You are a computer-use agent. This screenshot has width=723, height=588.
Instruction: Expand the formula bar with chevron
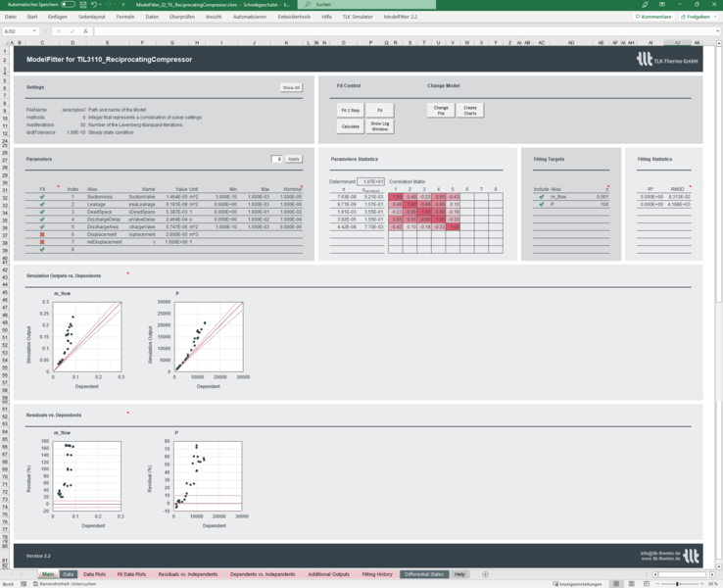click(718, 31)
